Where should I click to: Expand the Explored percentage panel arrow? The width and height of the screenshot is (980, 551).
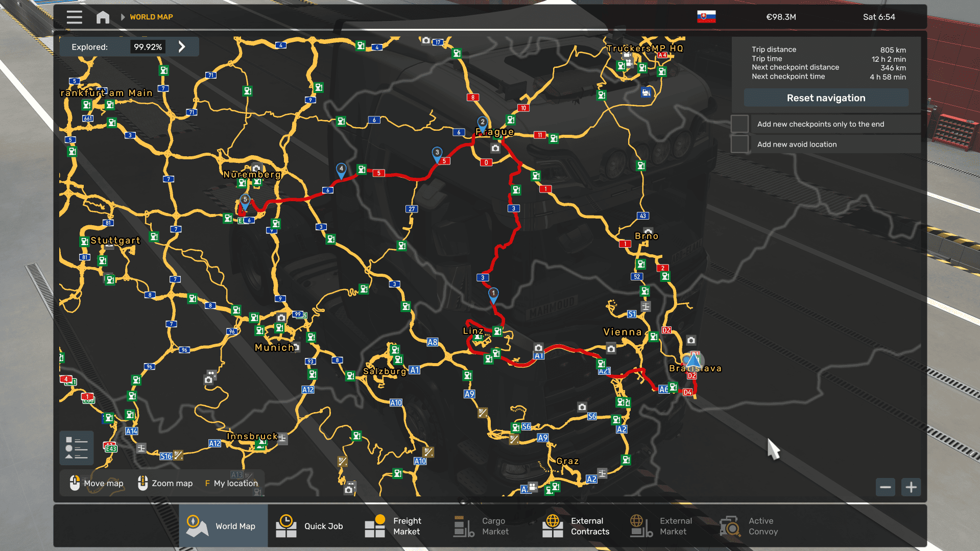(182, 47)
